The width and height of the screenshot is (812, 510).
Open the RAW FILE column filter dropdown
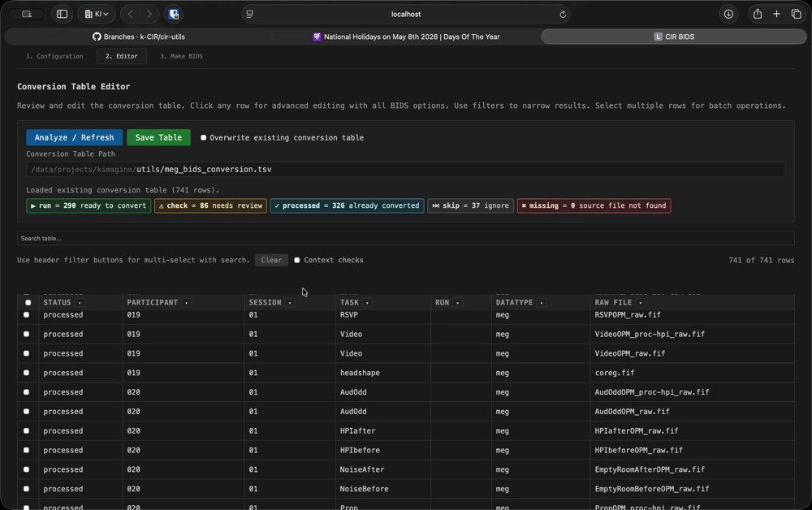[x=641, y=302]
